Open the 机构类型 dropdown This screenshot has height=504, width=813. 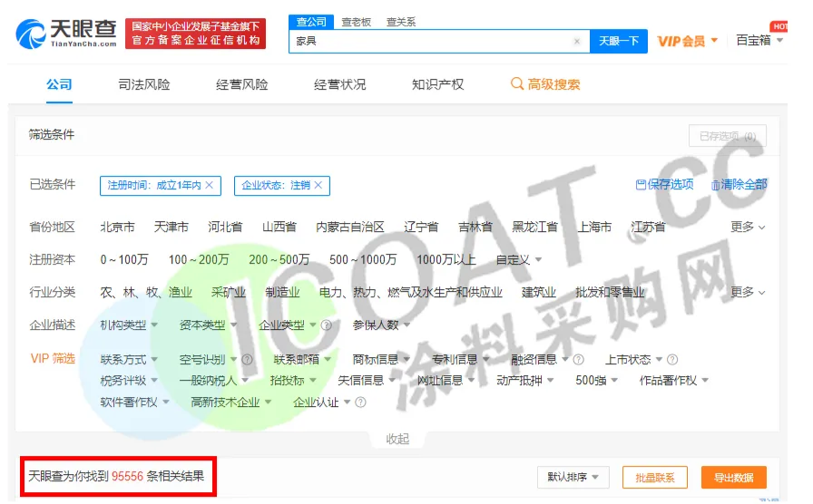click(x=129, y=325)
